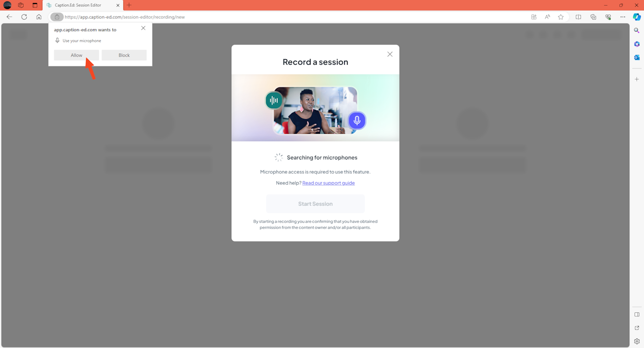Click the app.caption-ed.com wants to text
Screen dimensions: 644x348
(x=85, y=30)
